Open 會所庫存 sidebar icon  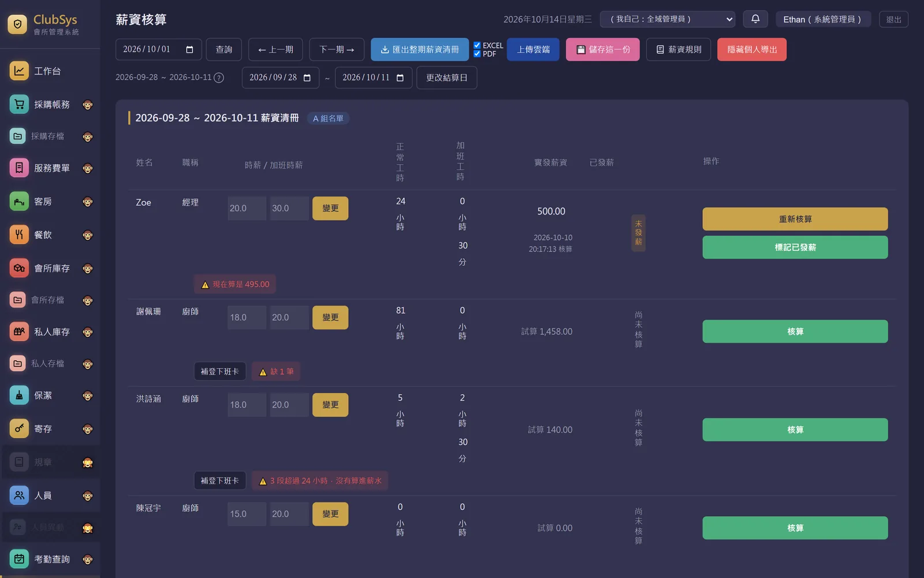19,268
